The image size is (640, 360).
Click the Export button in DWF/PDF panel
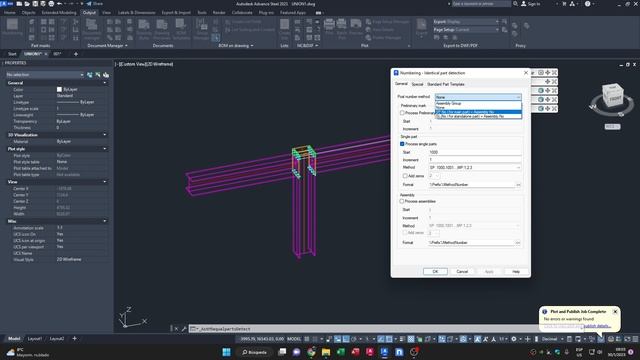[x=421, y=28]
